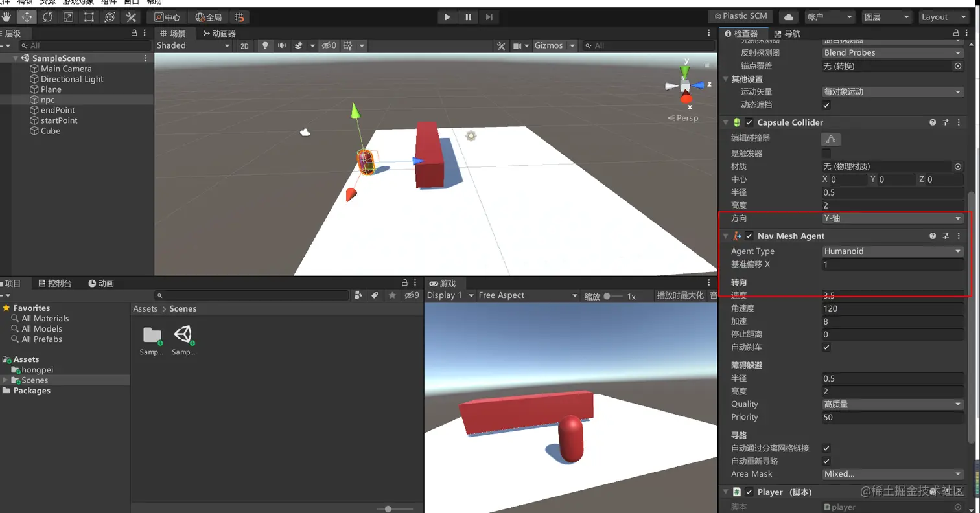
Task: Open the Quality 高质量 dropdown
Action: pyautogui.click(x=892, y=404)
